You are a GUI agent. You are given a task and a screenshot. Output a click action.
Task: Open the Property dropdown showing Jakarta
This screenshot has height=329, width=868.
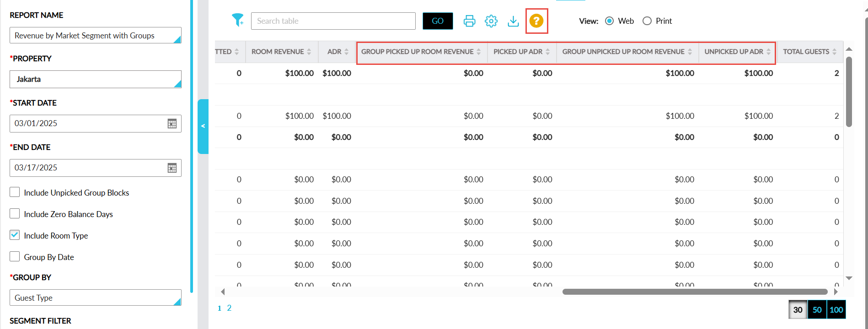(95, 79)
